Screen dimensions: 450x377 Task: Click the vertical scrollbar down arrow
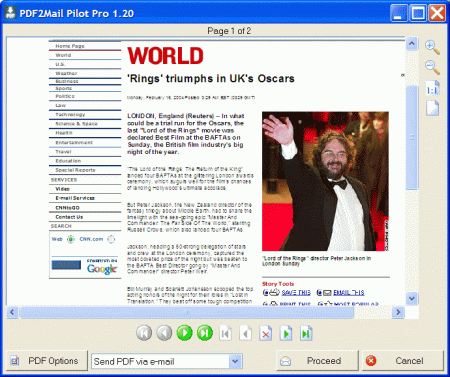click(x=412, y=298)
